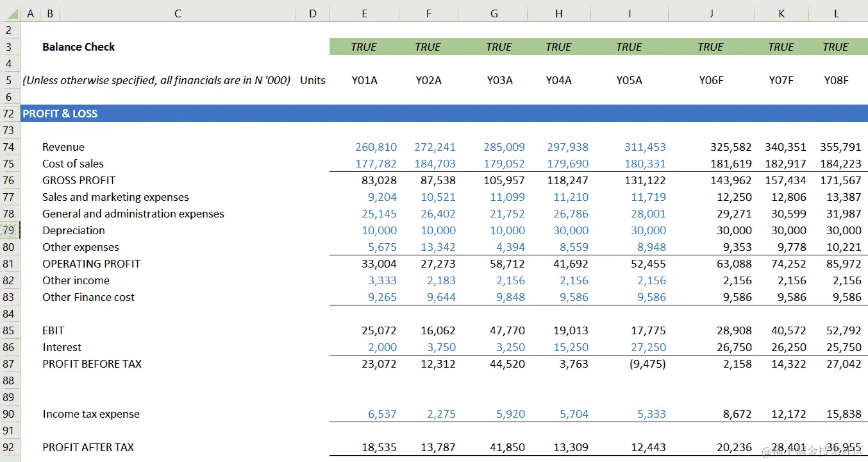Select row 5 header
This screenshot has height=462, width=868.
pyautogui.click(x=10, y=80)
